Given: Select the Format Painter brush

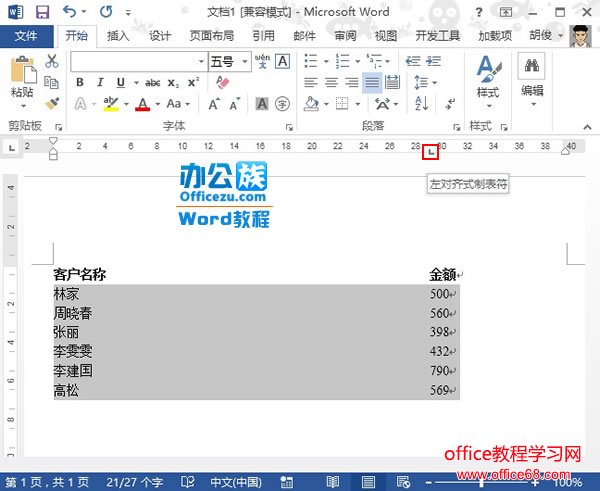Looking at the screenshot, I should pos(52,103).
